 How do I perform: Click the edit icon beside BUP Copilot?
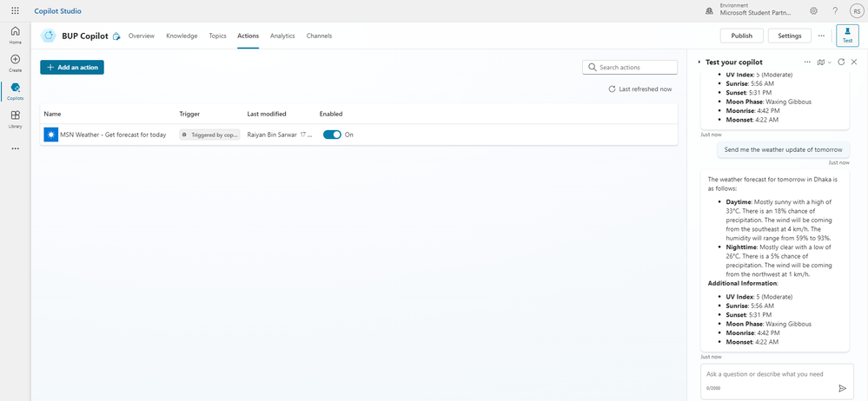[x=116, y=36]
